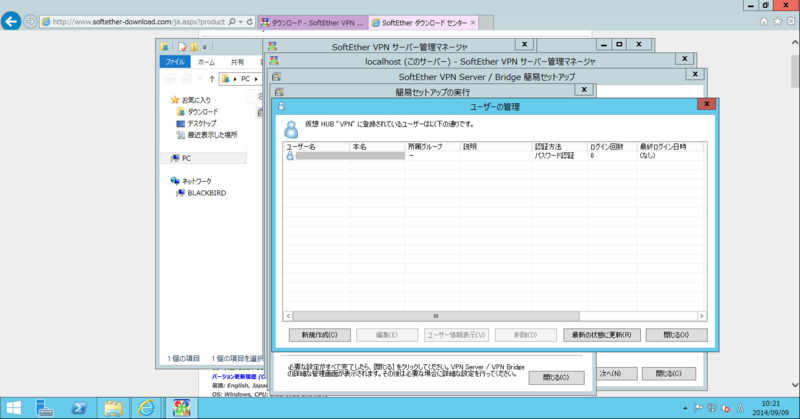This screenshot has height=419, width=800.
Task: Click browser page scrollbar up arrow
Action: 795,43
